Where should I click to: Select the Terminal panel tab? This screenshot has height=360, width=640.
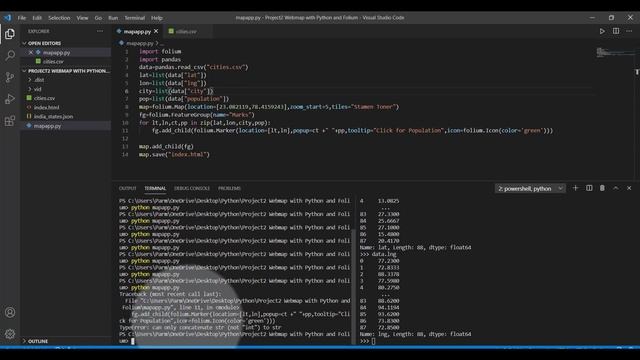pos(155,188)
